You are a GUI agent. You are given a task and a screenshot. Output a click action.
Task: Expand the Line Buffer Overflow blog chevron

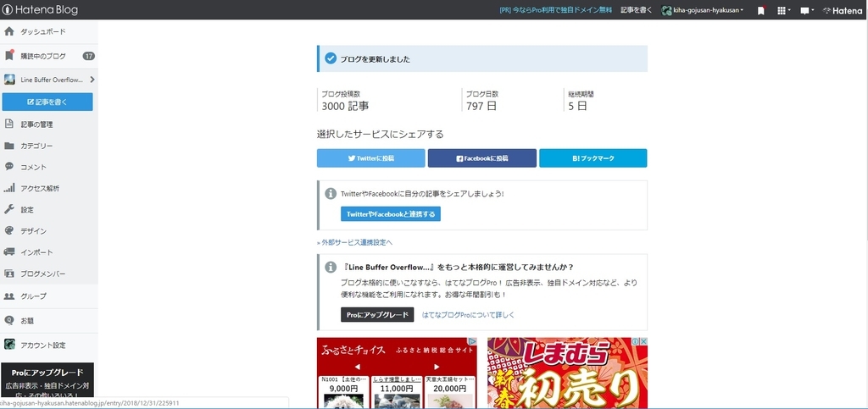coord(92,80)
